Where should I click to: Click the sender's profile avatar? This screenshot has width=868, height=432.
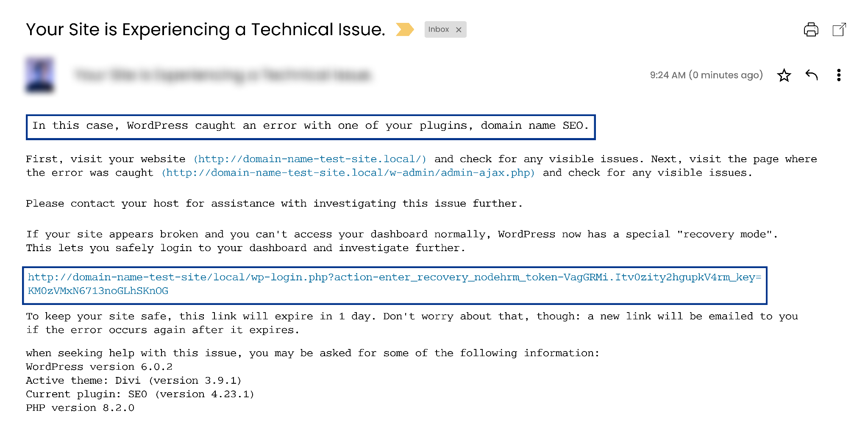40,75
